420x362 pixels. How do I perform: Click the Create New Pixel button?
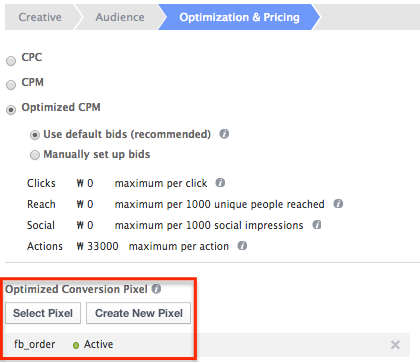tap(139, 313)
